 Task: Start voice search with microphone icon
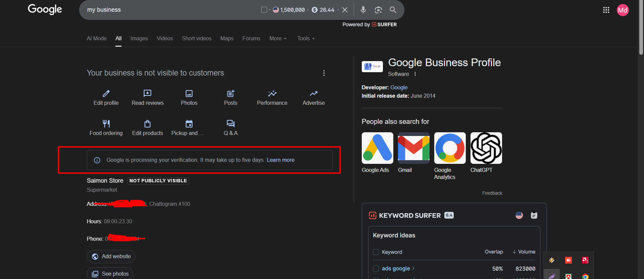click(363, 10)
